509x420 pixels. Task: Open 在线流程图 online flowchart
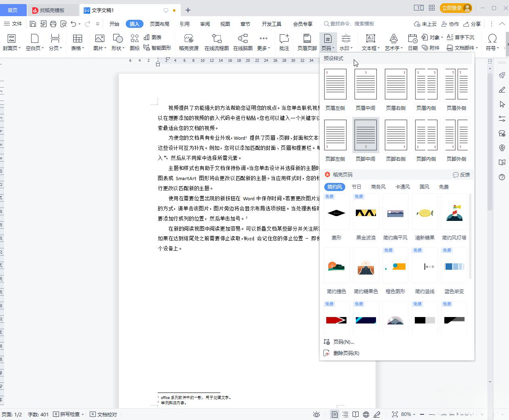coord(217,42)
